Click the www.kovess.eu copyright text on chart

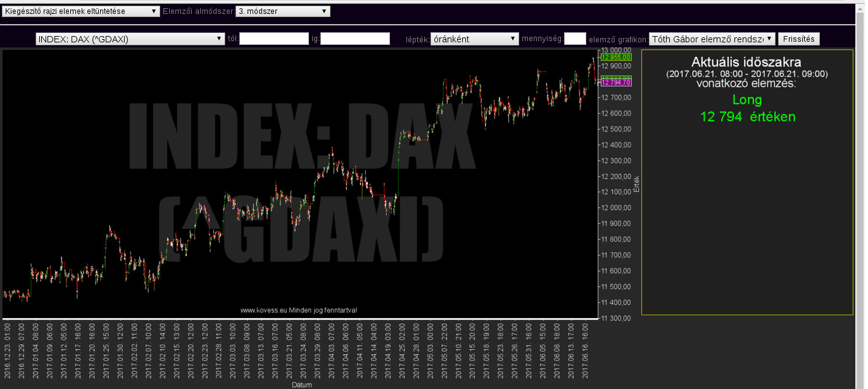coord(298,310)
